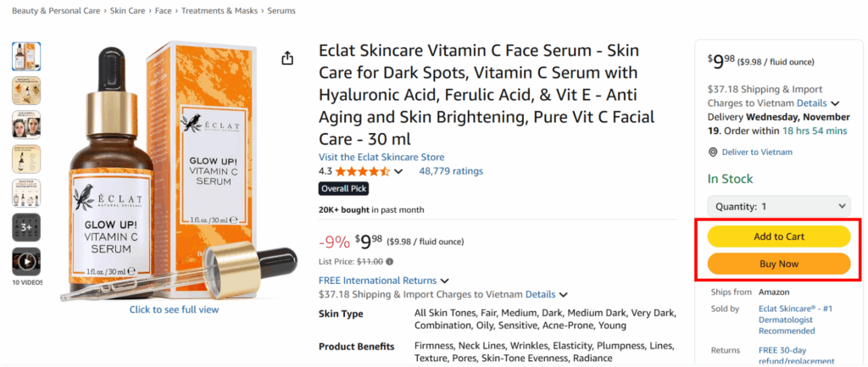Click the star rating icons
The image size is (868, 367).
click(361, 171)
